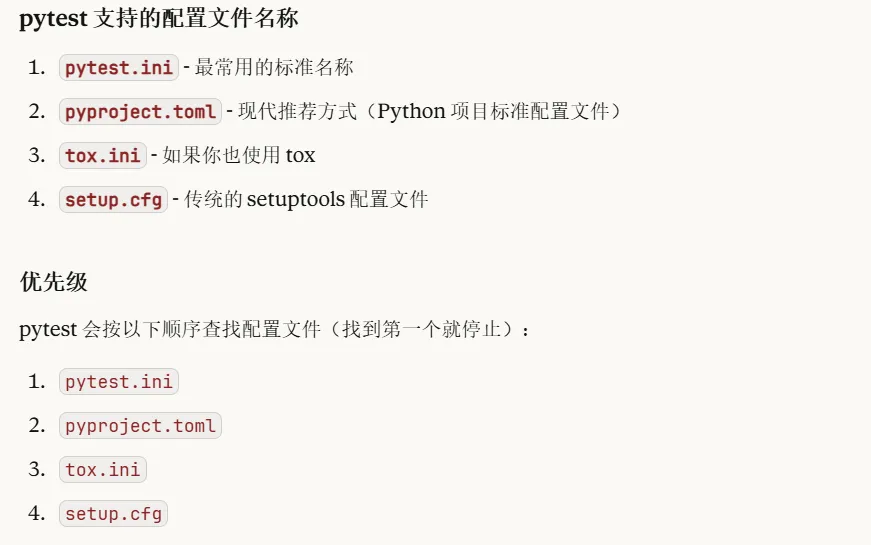Click 'Python 项目标准配置文件' in parentheses
The width and height of the screenshot is (871, 545).
(493, 111)
